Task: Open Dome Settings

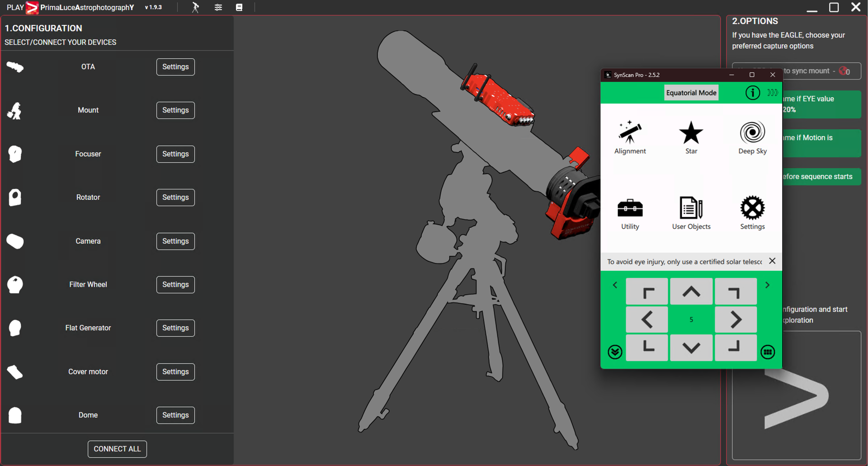Action: click(x=175, y=415)
